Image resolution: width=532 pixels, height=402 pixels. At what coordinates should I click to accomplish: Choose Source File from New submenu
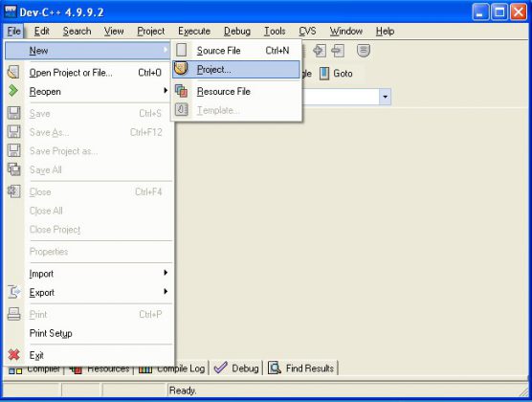tap(236, 51)
